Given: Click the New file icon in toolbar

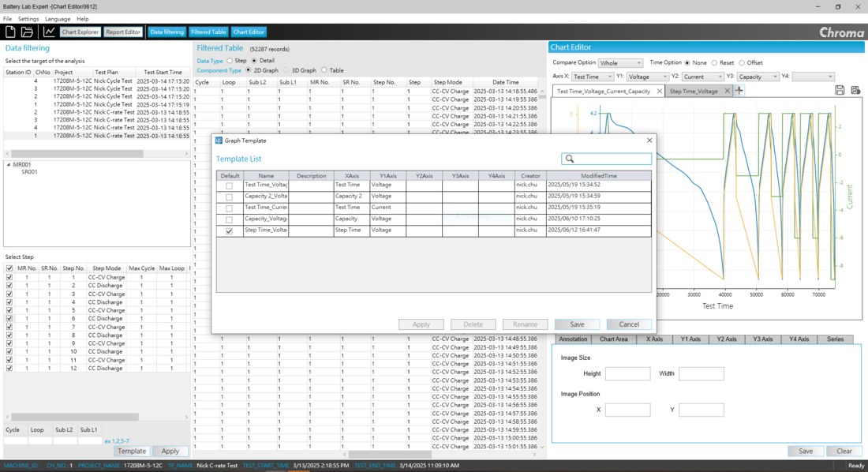Looking at the screenshot, I should 10,32.
